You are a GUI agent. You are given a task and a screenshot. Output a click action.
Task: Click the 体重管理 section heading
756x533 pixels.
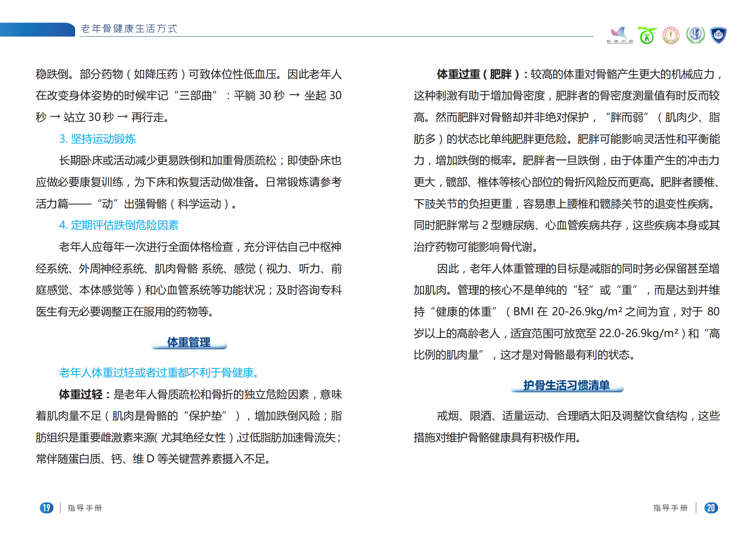189,342
